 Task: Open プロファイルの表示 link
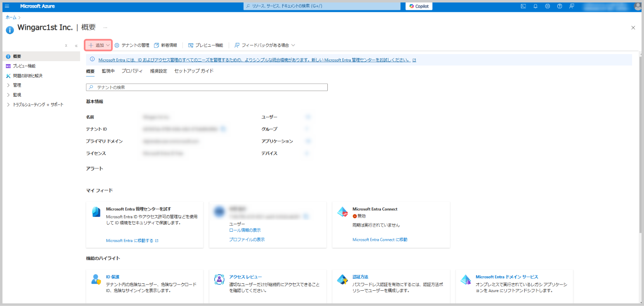[247, 240]
